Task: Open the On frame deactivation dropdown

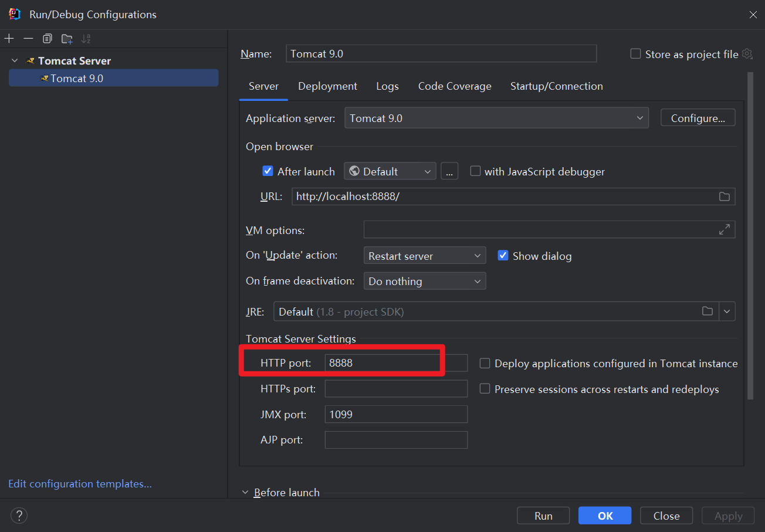Action: click(425, 281)
